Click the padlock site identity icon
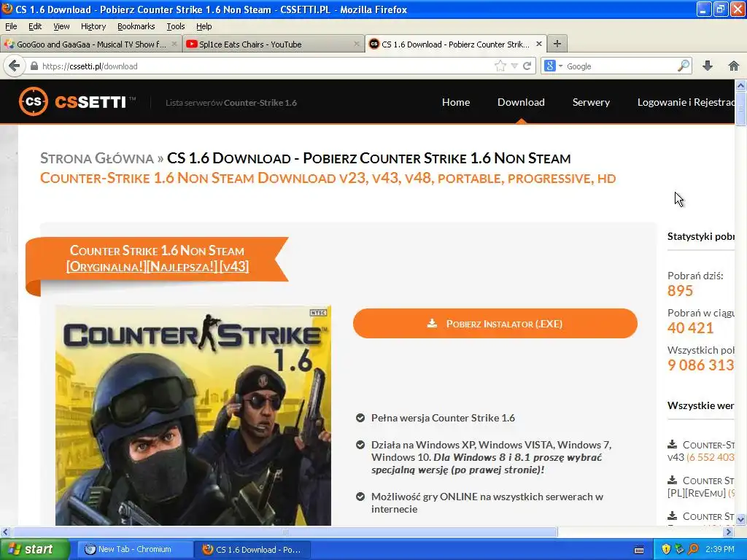 pyautogui.click(x=34, y=66)
